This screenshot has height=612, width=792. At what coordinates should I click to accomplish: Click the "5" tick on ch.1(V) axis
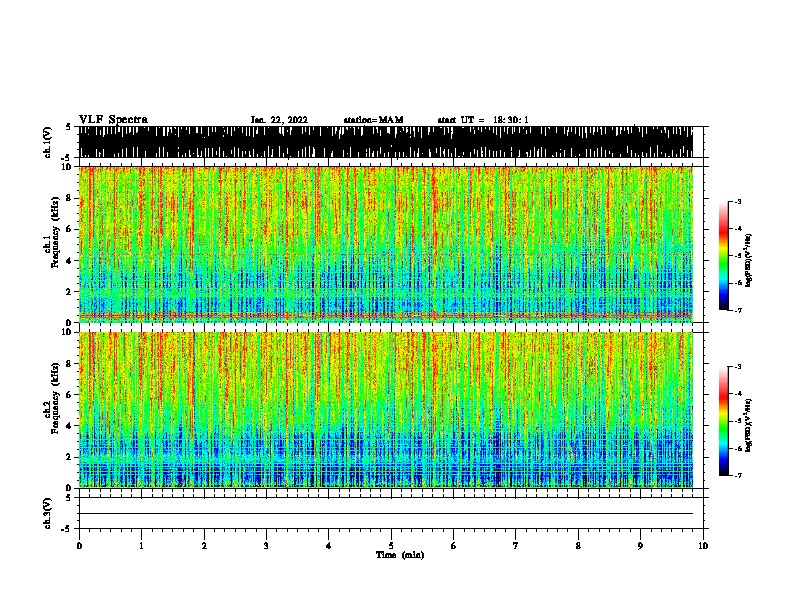[x=69, y=127]
